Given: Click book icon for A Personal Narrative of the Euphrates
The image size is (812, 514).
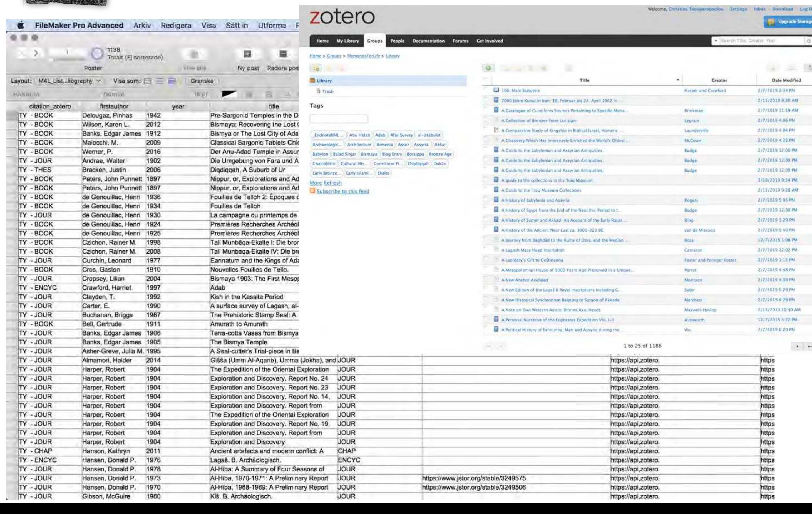Looking at the screenshot, I should [x=496, y=319].
